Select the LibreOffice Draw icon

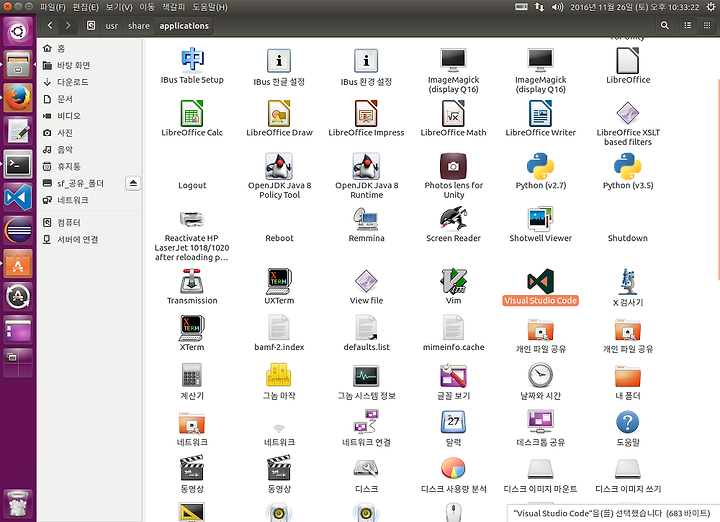tap(279, 113)
